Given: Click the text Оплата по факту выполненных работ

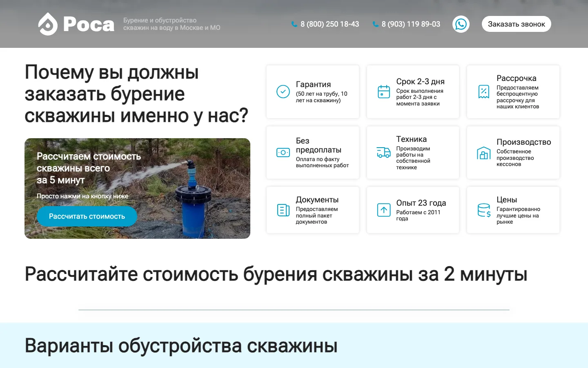Looking at the screenshot, I should (322, 162).
